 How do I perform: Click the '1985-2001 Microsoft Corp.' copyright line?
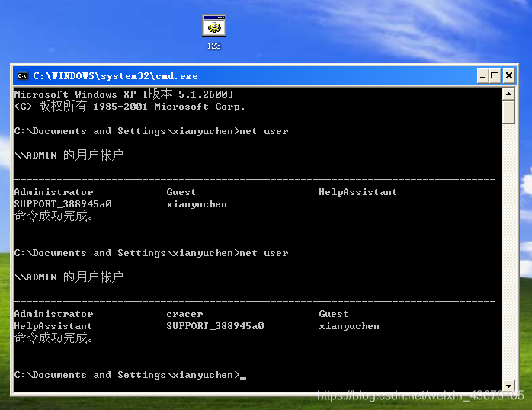130,107
